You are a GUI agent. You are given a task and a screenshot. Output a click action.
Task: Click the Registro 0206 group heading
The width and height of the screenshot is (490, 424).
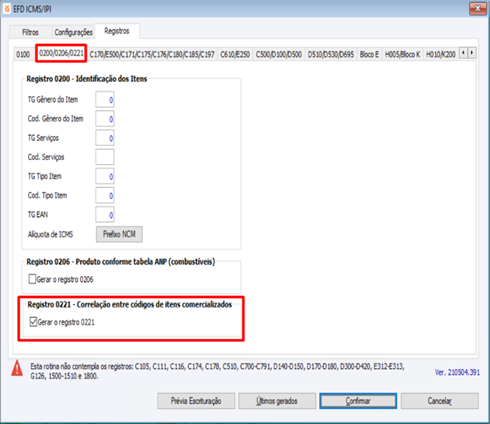(121, 262)
